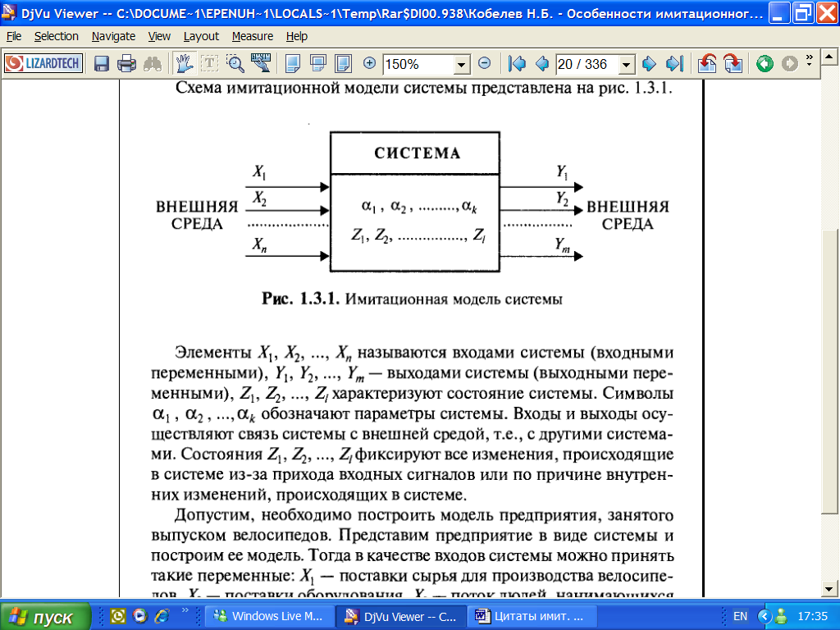Switch to Windows Live Messenger taskbar button
This screenshot has width=840, height=630.
tap(271, 617)
